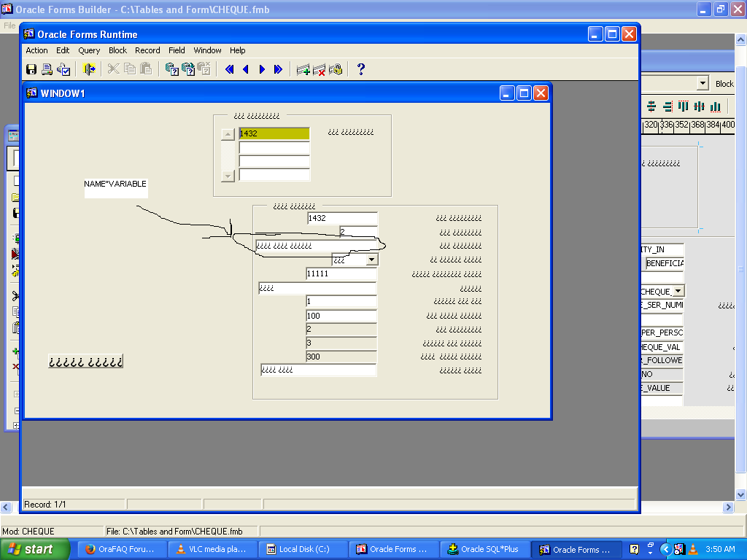Viewport: 747px width, 560px height.
Task: Click Builder horizontal scrollbar right arrow
Action: pos(728,507)
